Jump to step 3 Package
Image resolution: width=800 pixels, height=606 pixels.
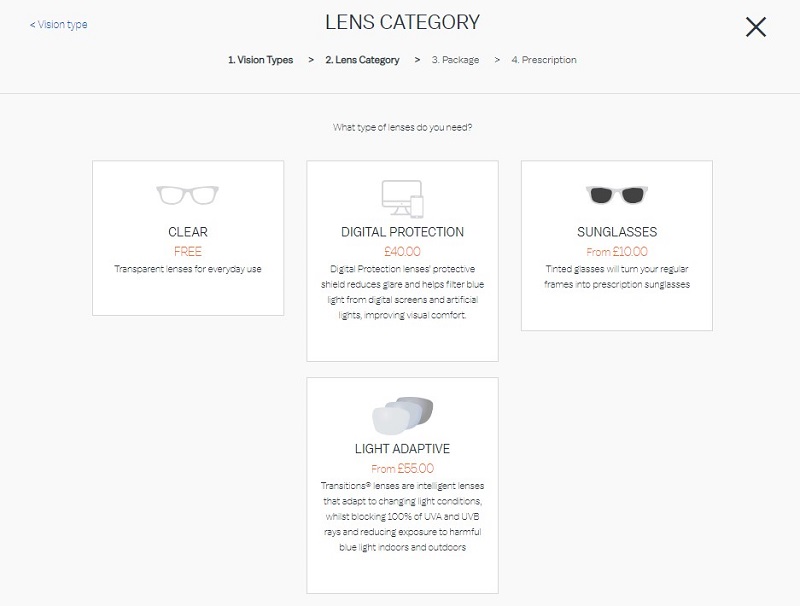455,60
